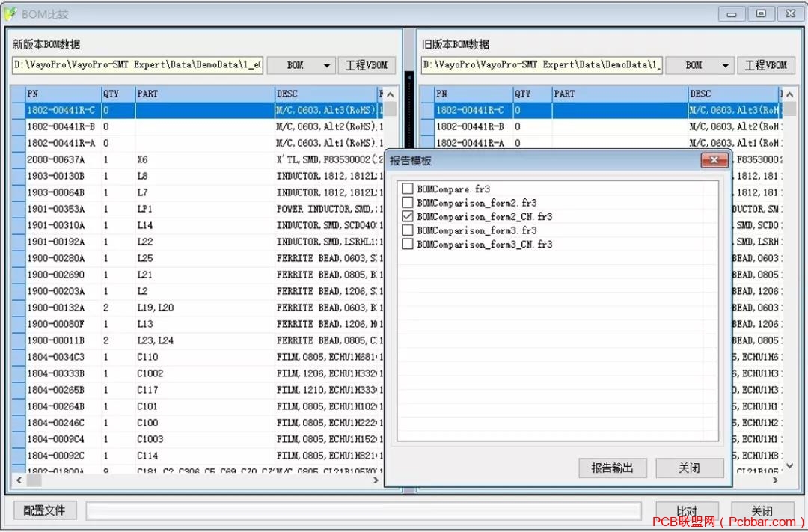Viewport: 808px width, 532px height.
Task: Select row 1802-00441R-A in old version table
Action: [x=602, y=144]
